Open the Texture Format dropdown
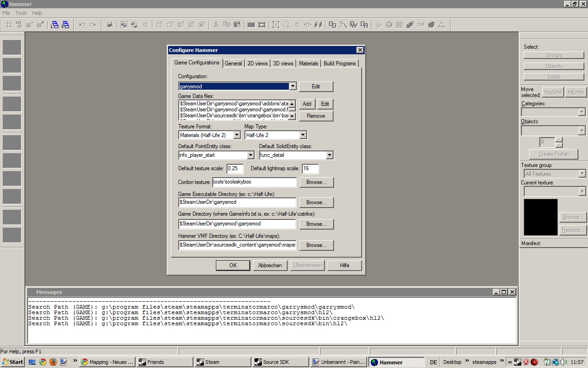 pos(237,135)
